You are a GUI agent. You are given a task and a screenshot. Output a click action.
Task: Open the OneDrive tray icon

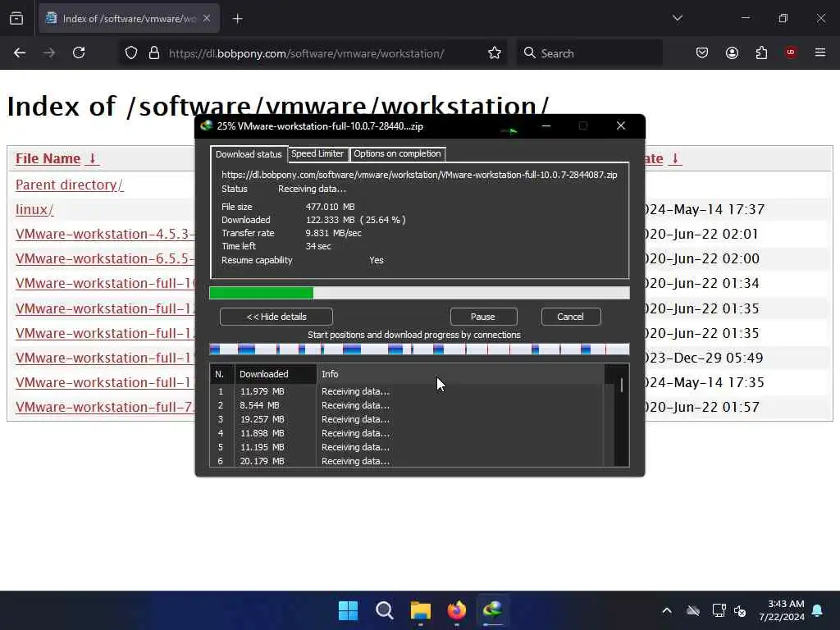click(x=693, y=610)
